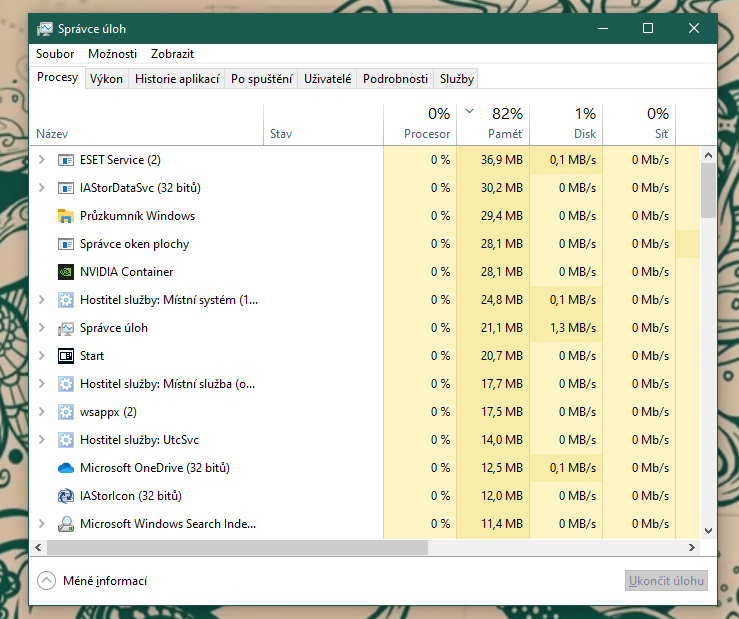Click the vertical scrollbar up arrow
Screen dimensions: 739x619
click(x=708, y=155)
